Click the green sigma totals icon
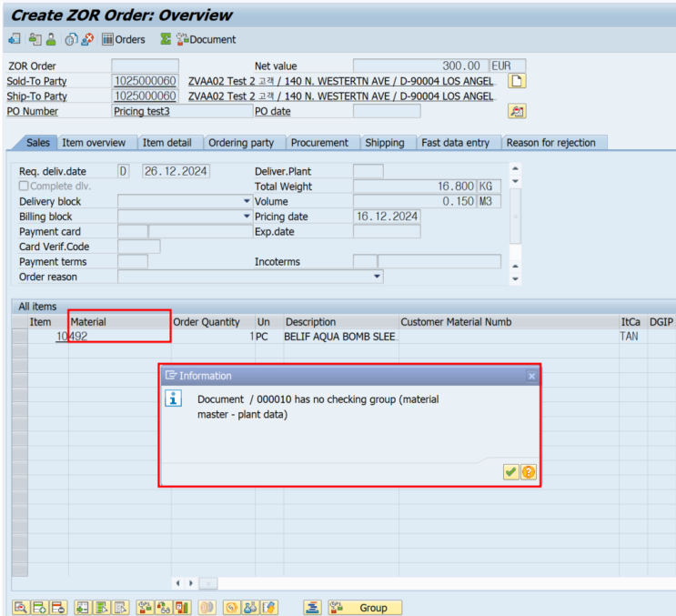Viewport: 676px width, 616px height. coord(166,39)
